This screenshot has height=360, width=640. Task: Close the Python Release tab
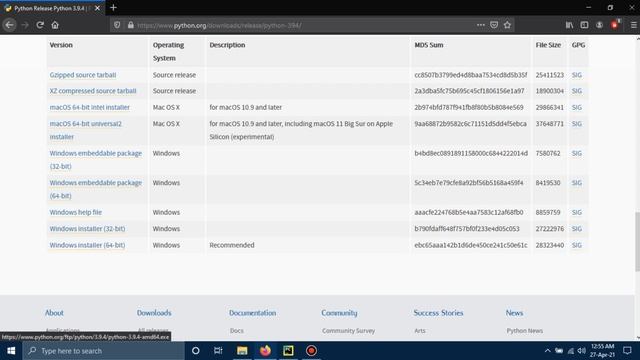click(97, 8)
